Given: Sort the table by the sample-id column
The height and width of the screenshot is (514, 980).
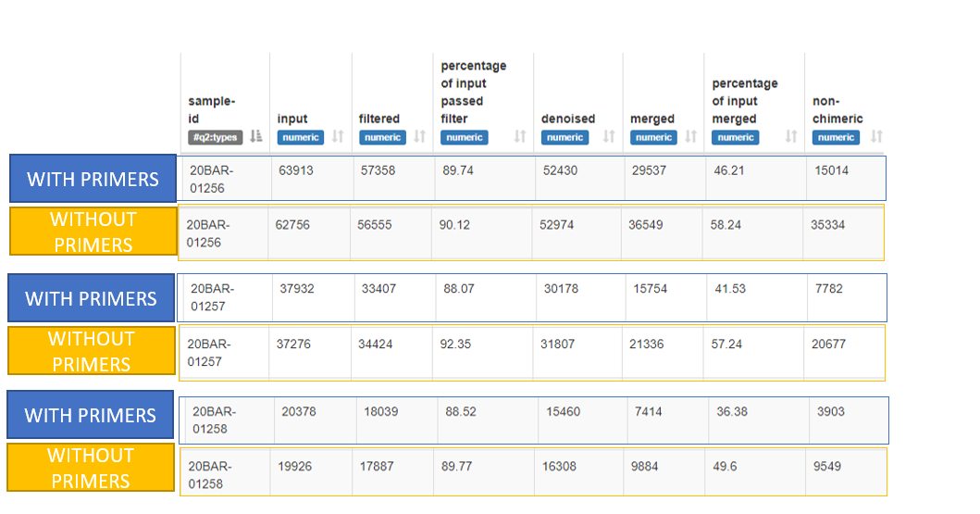Looking at the screenshot, I should pos(255,137).
